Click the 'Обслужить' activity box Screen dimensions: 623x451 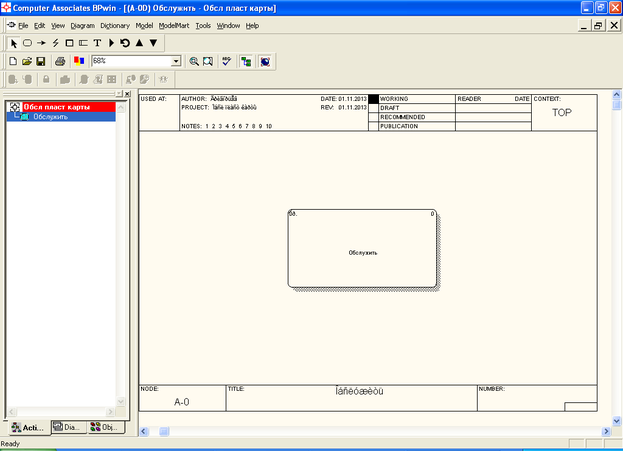[x=362, y=248]
